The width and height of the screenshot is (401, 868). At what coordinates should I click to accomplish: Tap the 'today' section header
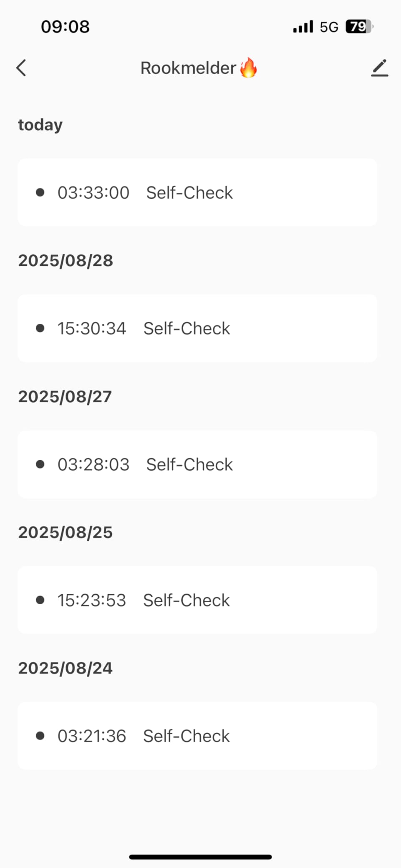40,125
